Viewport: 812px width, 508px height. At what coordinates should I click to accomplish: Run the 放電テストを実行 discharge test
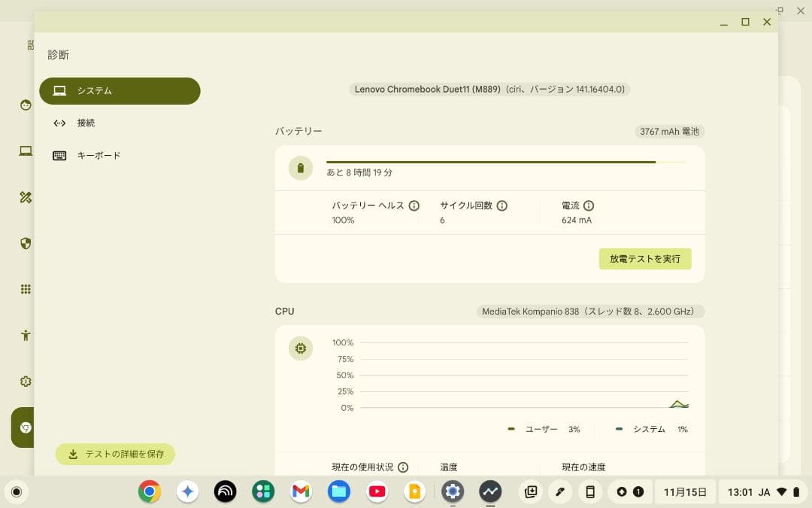tap(645, 258)
